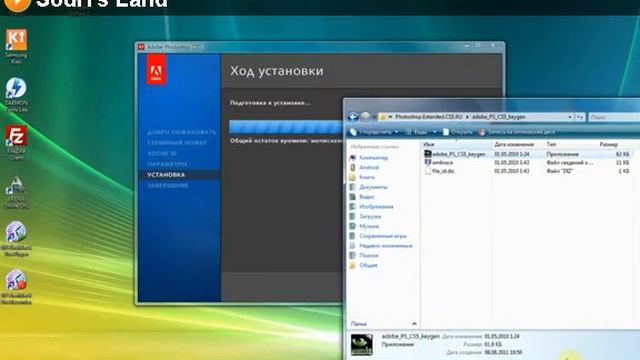Click Записать на оптический диск button
Viewport: 640px width, 360px height.
pyautogui.click(x=517, y=132)
